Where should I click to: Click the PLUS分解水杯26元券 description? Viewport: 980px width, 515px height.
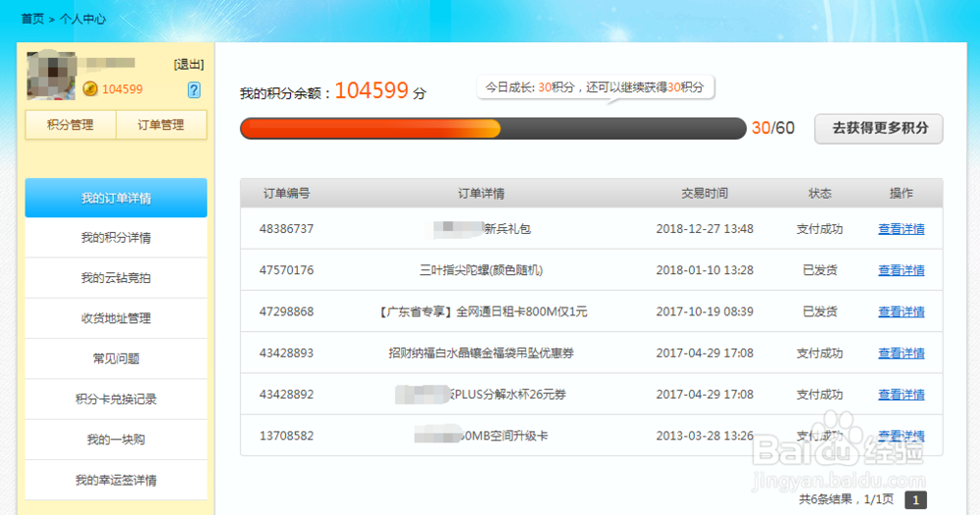click(x=510, y=395)
